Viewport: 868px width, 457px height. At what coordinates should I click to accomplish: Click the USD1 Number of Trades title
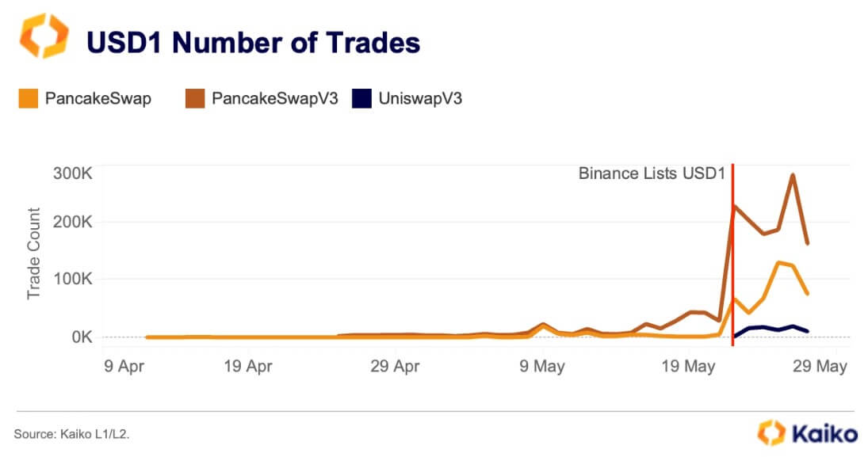point(253,43)
